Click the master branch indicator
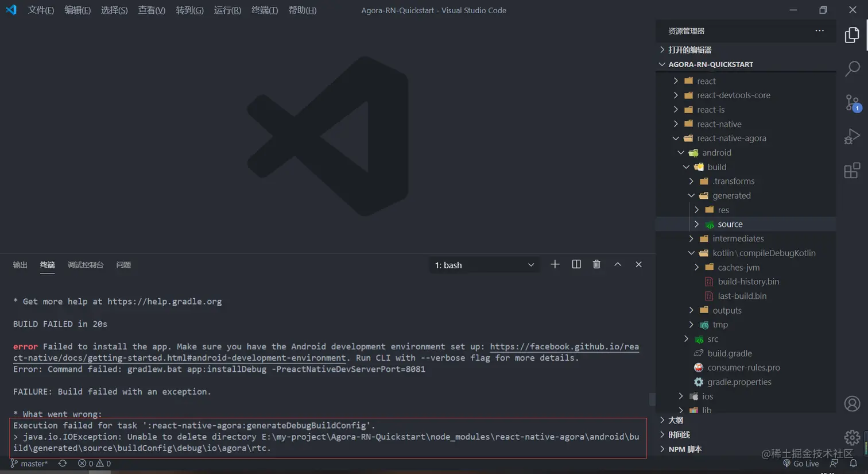The image size is (868, 474). pos(29,463)
